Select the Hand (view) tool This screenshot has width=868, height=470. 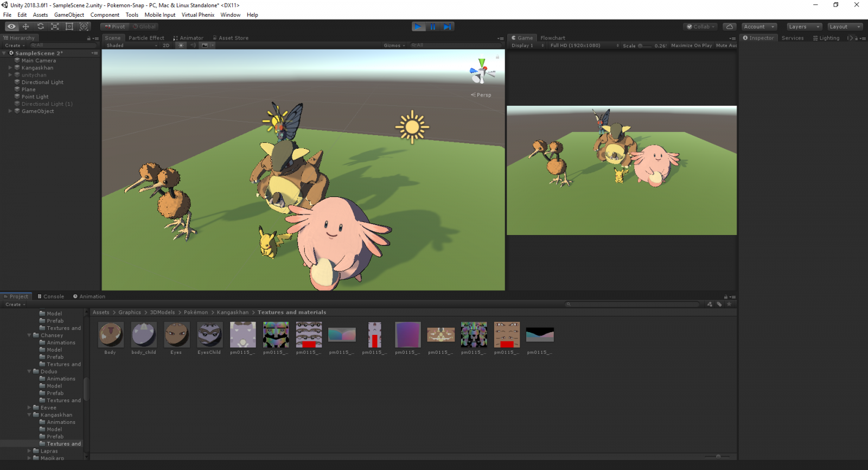coord(11,27)
